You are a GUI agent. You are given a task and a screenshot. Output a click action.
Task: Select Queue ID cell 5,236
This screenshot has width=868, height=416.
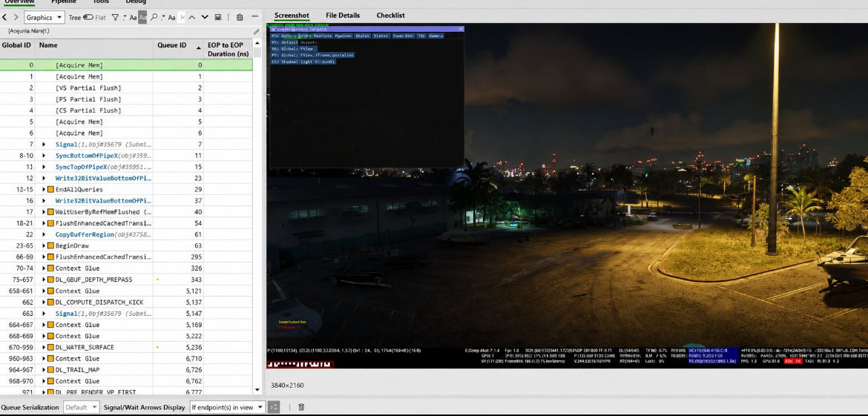(x=178, y=347)
